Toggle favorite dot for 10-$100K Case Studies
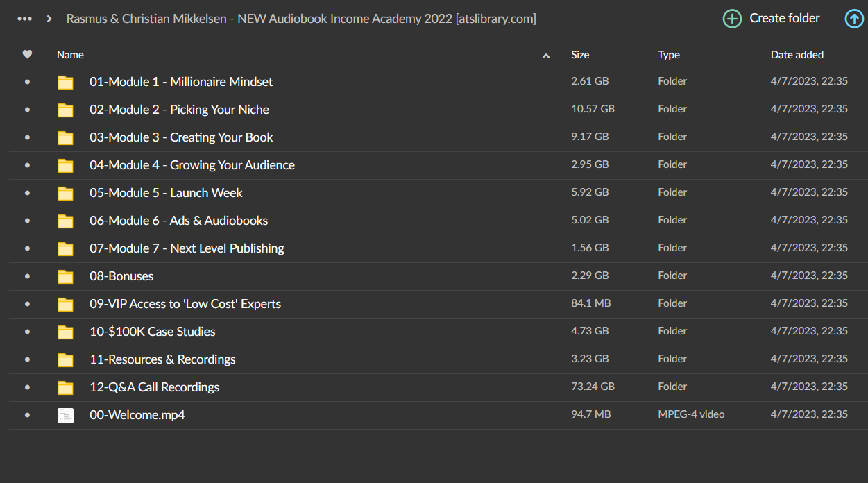868x483 pixels. 27,332
